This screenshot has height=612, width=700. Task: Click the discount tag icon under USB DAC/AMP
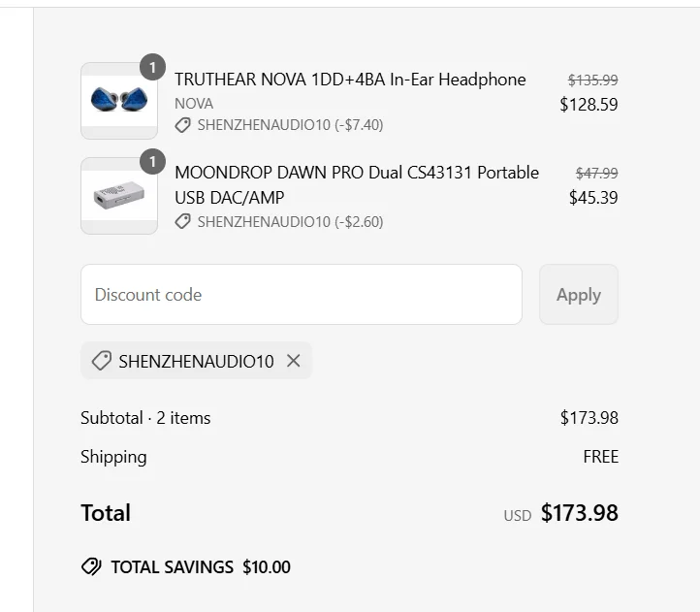182,222
